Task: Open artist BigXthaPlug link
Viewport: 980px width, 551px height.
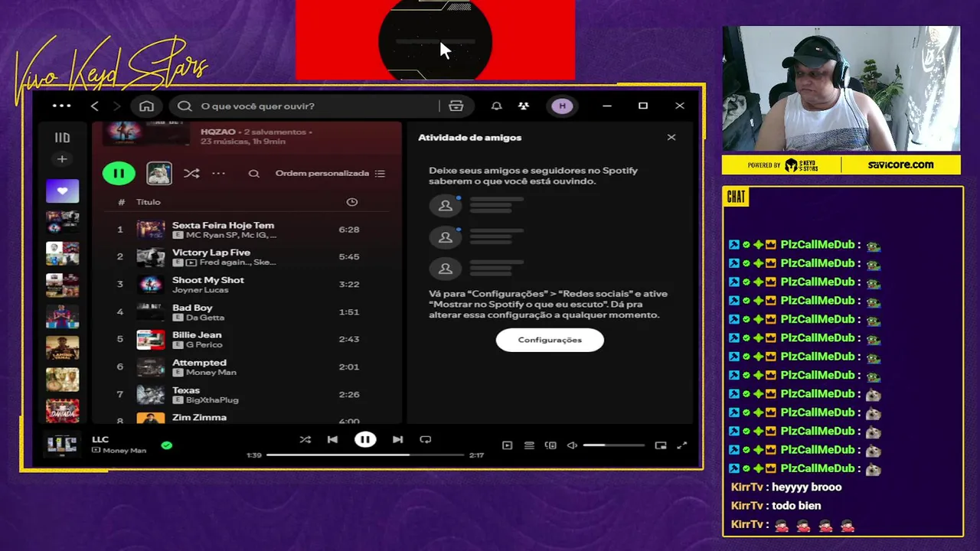Action: click(212, 400)
